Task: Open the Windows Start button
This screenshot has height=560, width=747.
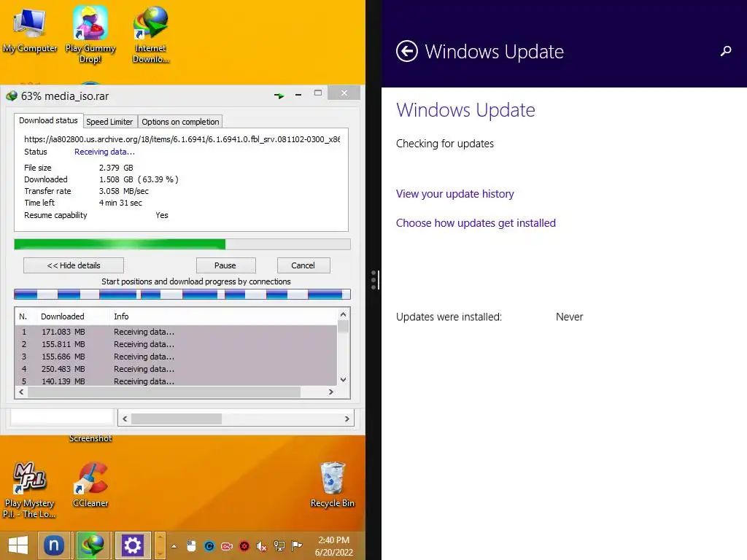Action: [x=18, y=545]
